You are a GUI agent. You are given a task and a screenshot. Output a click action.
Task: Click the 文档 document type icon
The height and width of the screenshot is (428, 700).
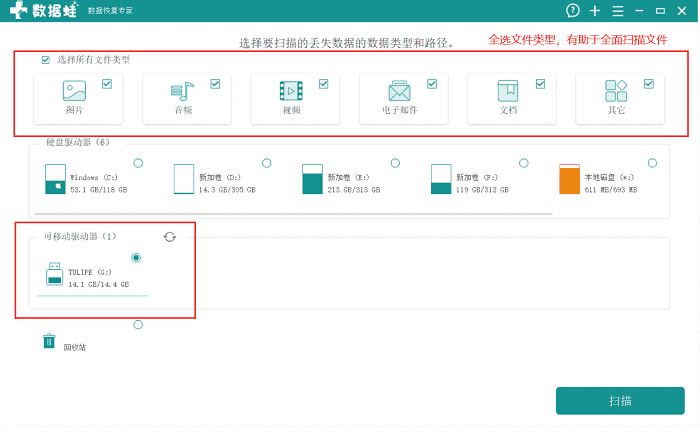coord(508,91)
